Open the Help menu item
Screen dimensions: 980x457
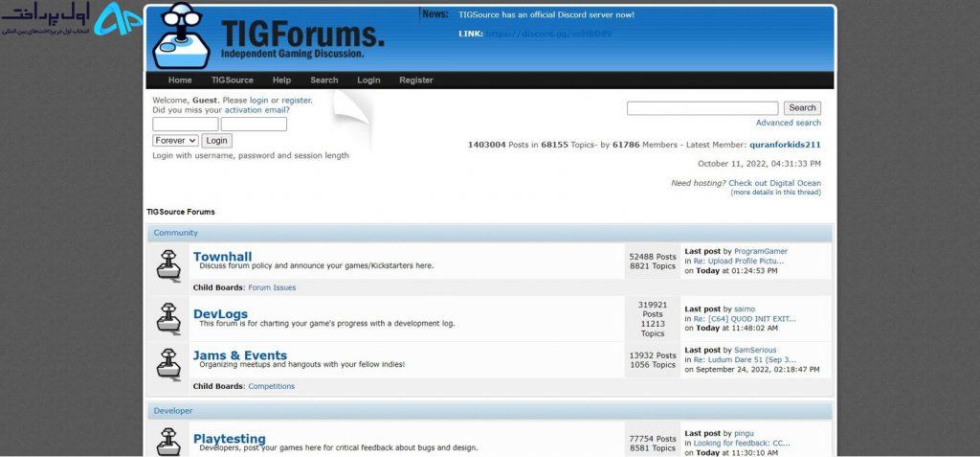pyautogui.click(x=282, y=80)
